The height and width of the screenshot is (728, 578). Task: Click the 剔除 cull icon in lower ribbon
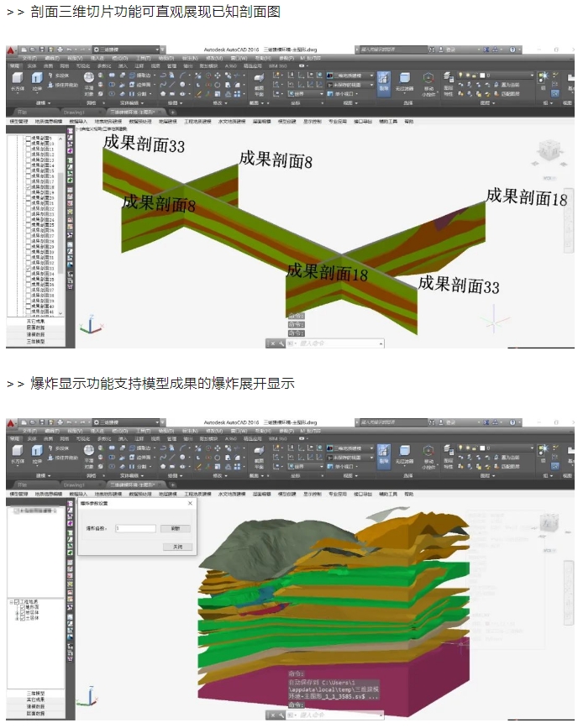click(x=383, y=453)
